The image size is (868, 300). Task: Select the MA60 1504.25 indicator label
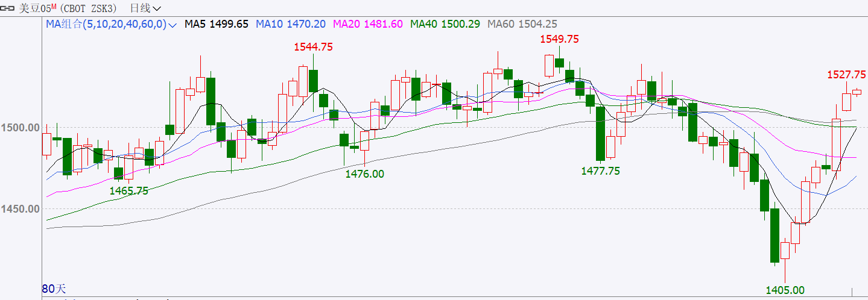[x=522, y=25]
